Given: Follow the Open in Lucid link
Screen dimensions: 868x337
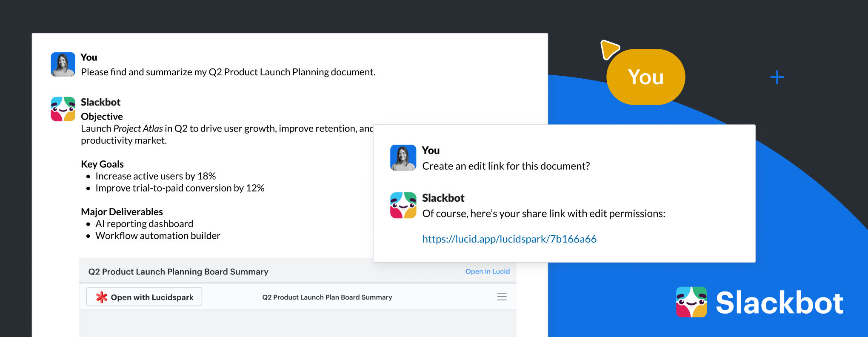Looking at the screenshot, I should pyautogui.click(x=488, y=271).
